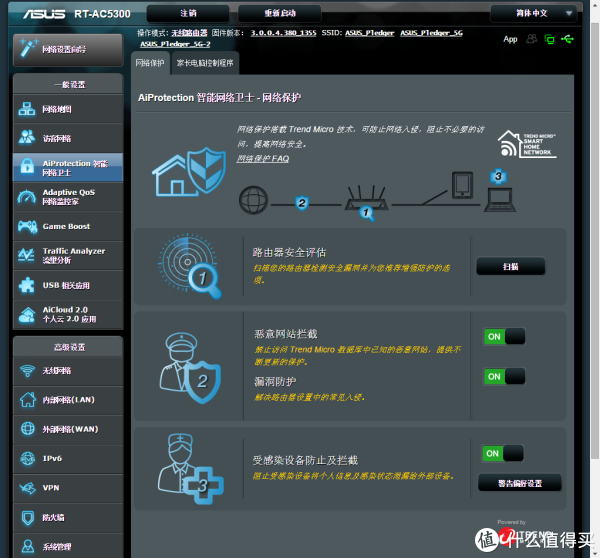The height and width of the screenshot is (558, 600).
Task: Open the LAN house icon
Action: [x=28, y=400]
